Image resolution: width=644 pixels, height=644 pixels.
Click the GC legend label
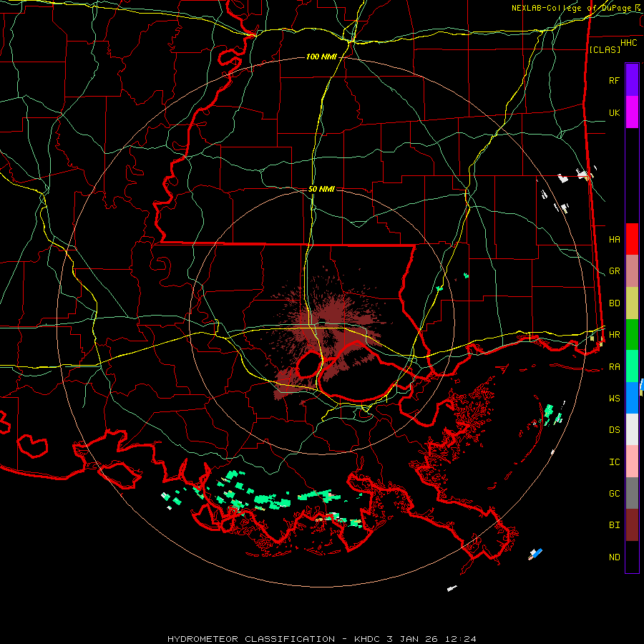point(614,494)
